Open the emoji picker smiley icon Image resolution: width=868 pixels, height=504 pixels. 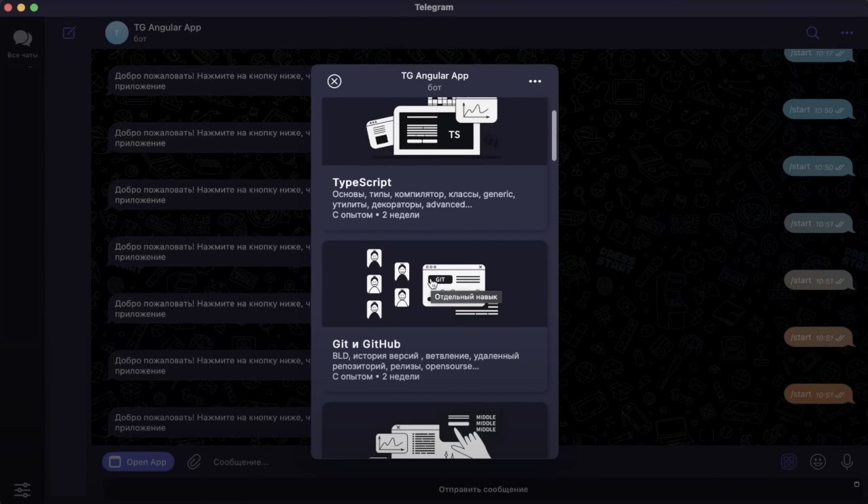tap(818, 462)
